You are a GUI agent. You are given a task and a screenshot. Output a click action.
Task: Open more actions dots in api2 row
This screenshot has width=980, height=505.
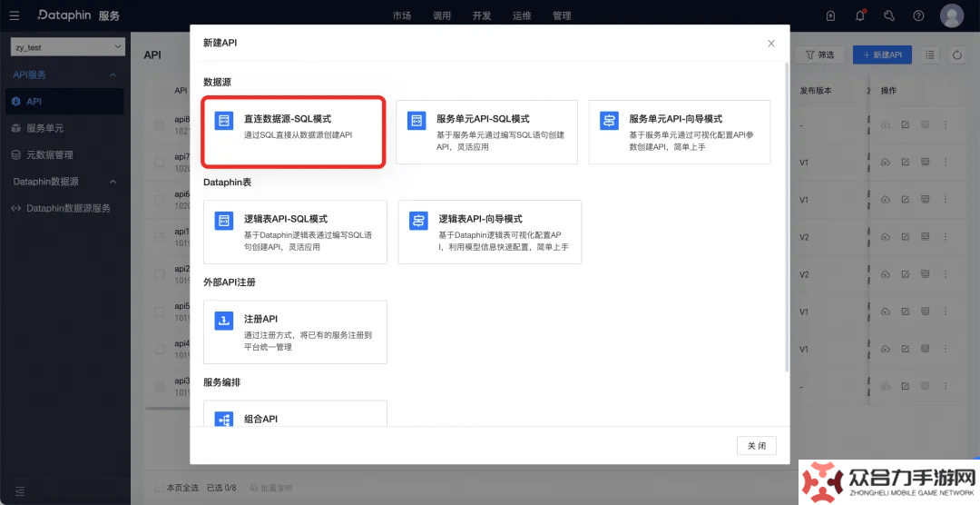coord(946,274)
